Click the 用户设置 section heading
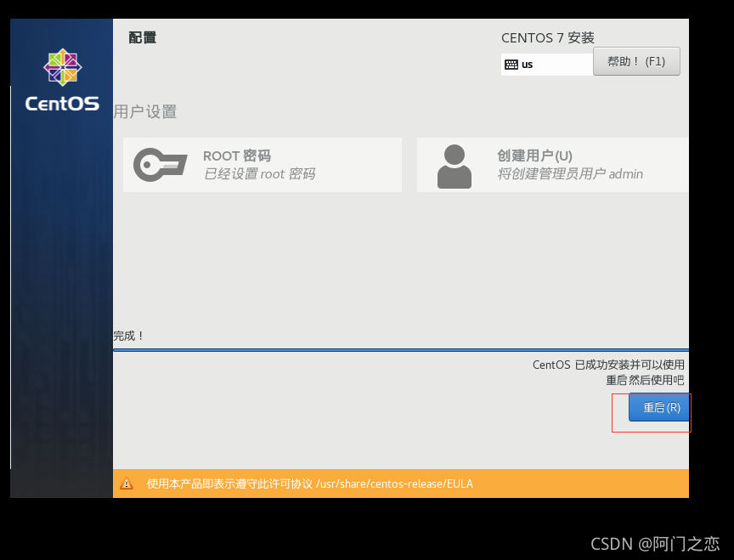The height and width of the screenshot is (560, 734). 145,112
